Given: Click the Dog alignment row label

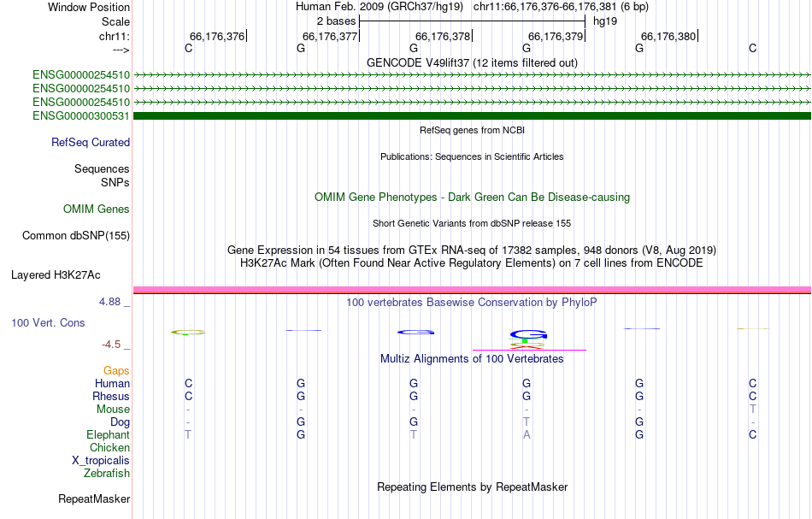Looking at the screenshot, I should click(x=120, y=422).
